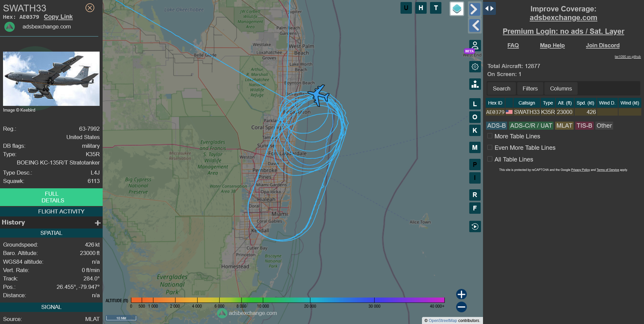Viewport: 644px width, 324px height.
Task: Click the F map button
Action: click(475, 208)
